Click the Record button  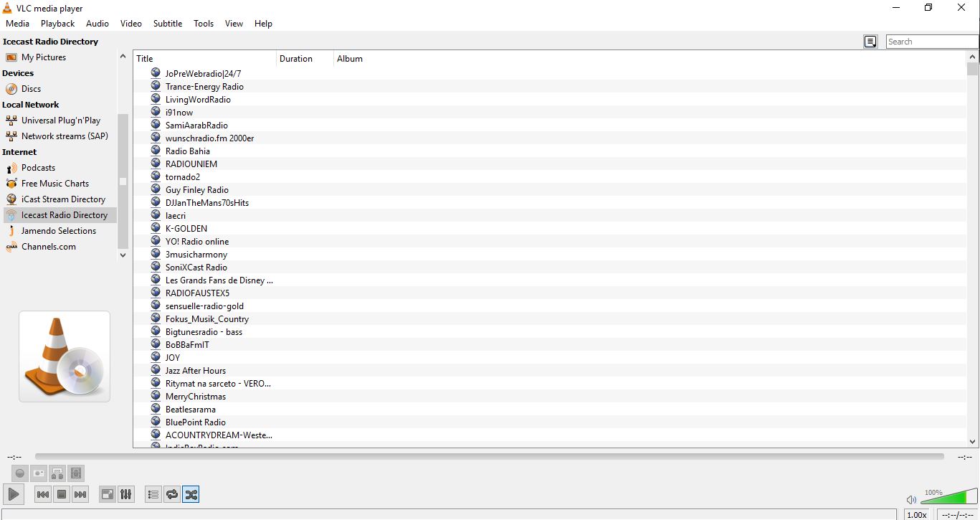[20, 473]
